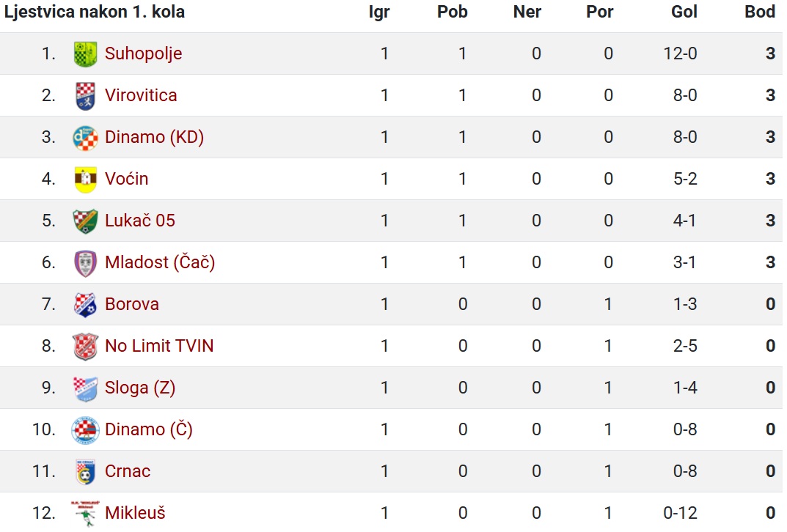The image size is (787, 532).
Task: Click the Bod column header
Action: point(759,12)
